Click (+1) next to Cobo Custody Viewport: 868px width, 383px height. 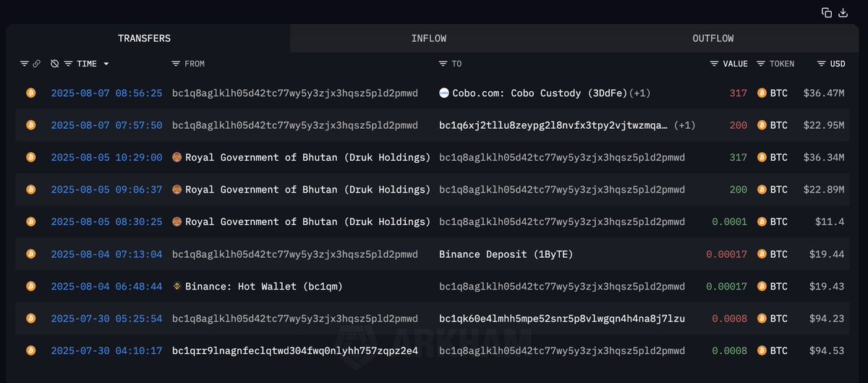coord(640,93)
